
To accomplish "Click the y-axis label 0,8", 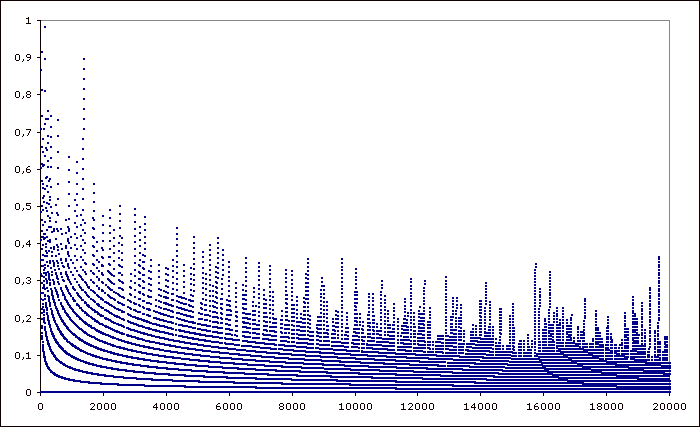I will click(23, 95).
